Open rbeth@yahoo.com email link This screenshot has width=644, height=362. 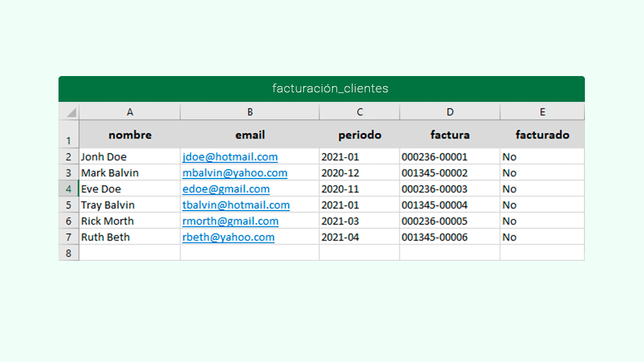coord(228,237)
